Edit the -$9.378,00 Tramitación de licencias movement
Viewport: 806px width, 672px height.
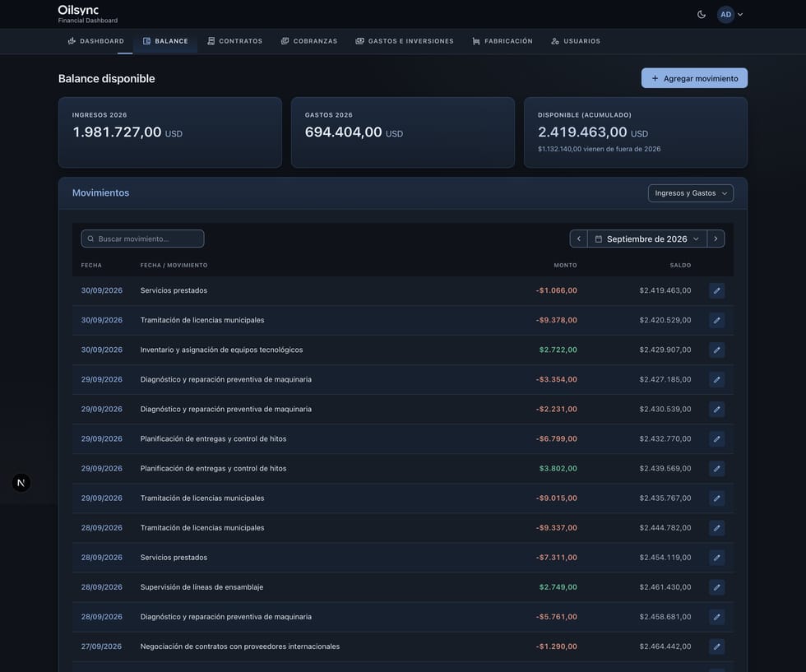(x=716, y=320)
